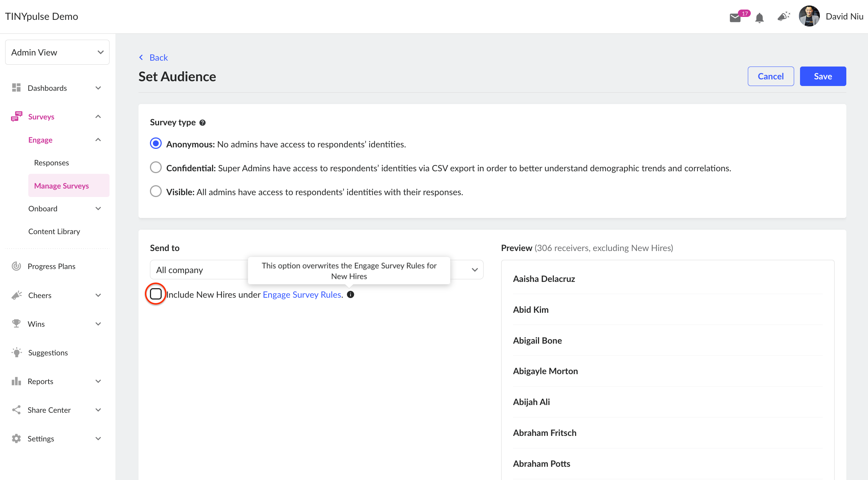Select the Anonymous survey type
Viewport: 868px width, 480px height.
[156, 143]
